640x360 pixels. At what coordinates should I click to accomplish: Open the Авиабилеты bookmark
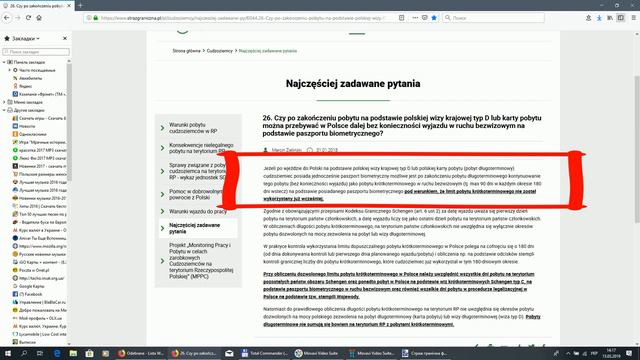[27, 78]
